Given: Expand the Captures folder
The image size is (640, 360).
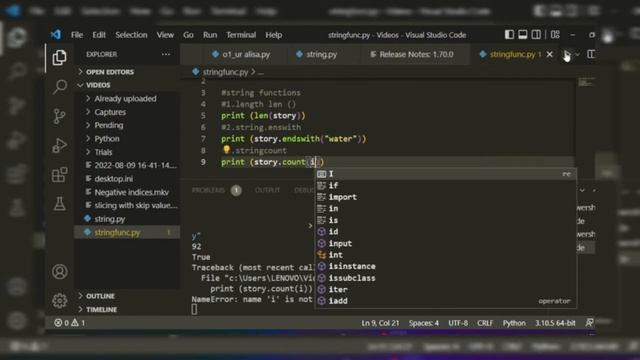Looking at the screenshot, I should 127,112.
